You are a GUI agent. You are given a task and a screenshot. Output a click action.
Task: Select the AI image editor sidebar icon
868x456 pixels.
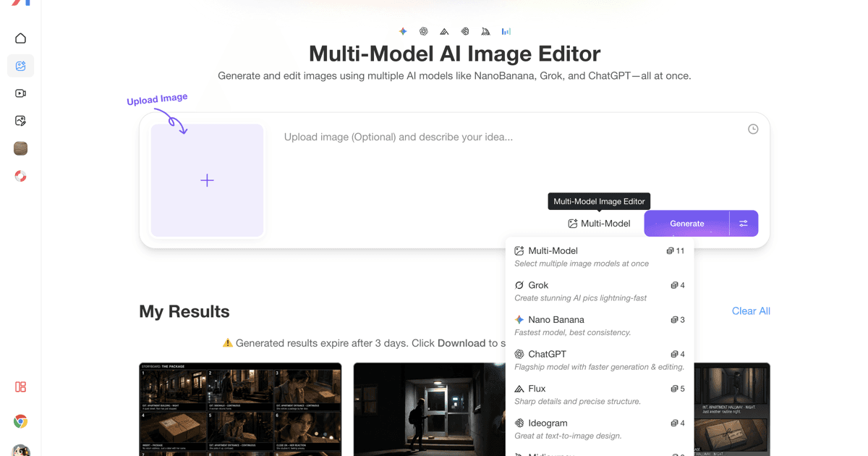pos(20,66)
